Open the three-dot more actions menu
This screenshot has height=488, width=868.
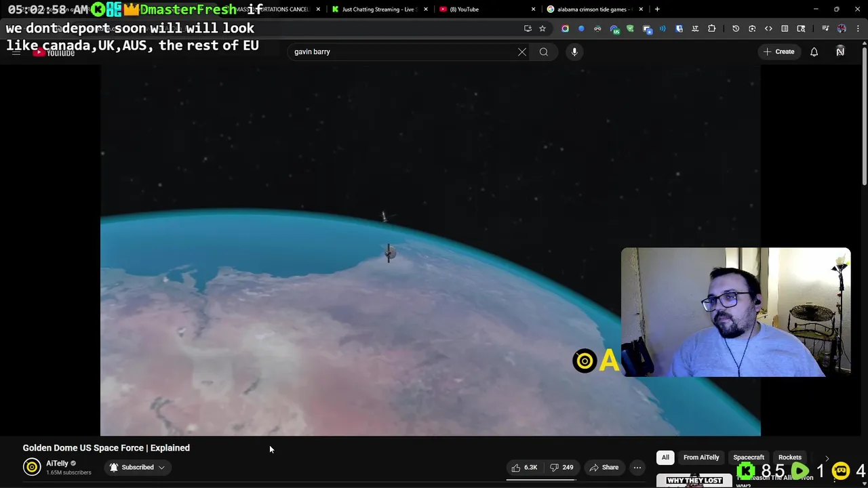pos(637,467)
